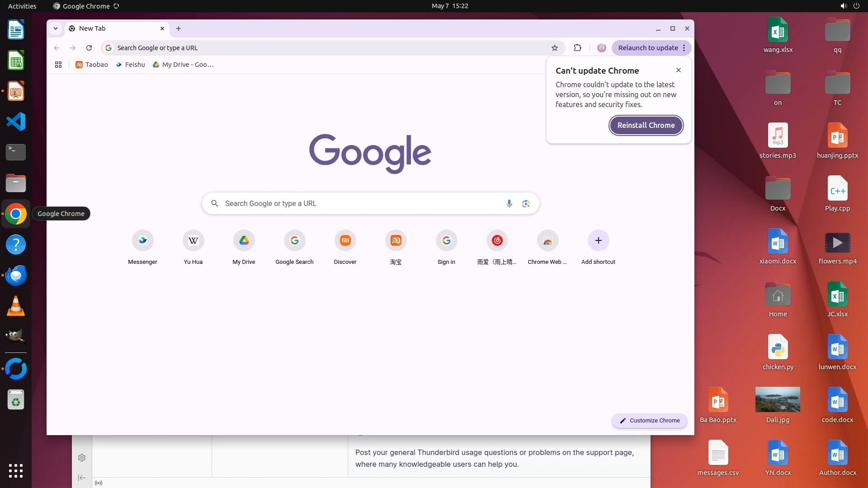
Task: Click the voice search microphone icon
Action: tap(509, 204)
